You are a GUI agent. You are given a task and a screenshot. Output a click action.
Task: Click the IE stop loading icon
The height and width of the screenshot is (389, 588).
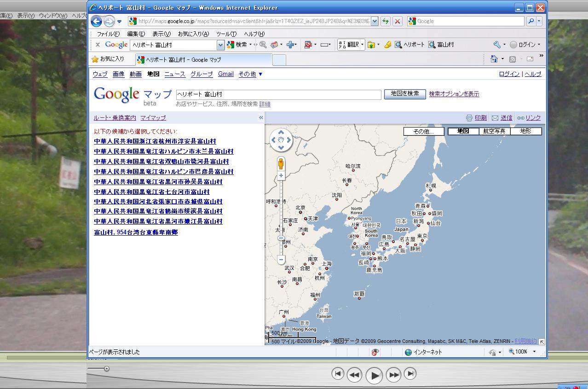[x=398, y=21]
